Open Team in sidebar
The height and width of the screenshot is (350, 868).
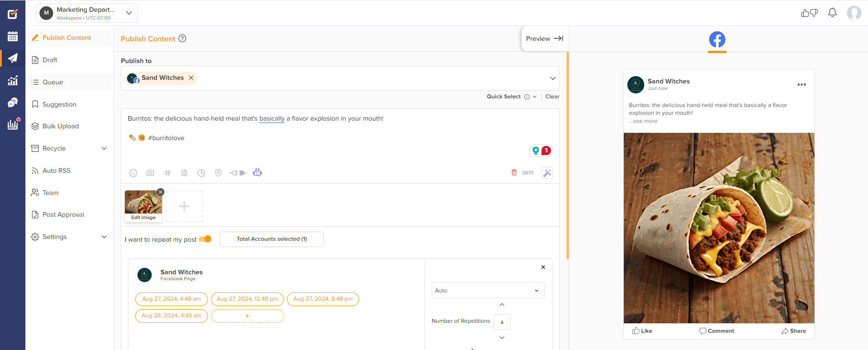[x=69, y=193]
